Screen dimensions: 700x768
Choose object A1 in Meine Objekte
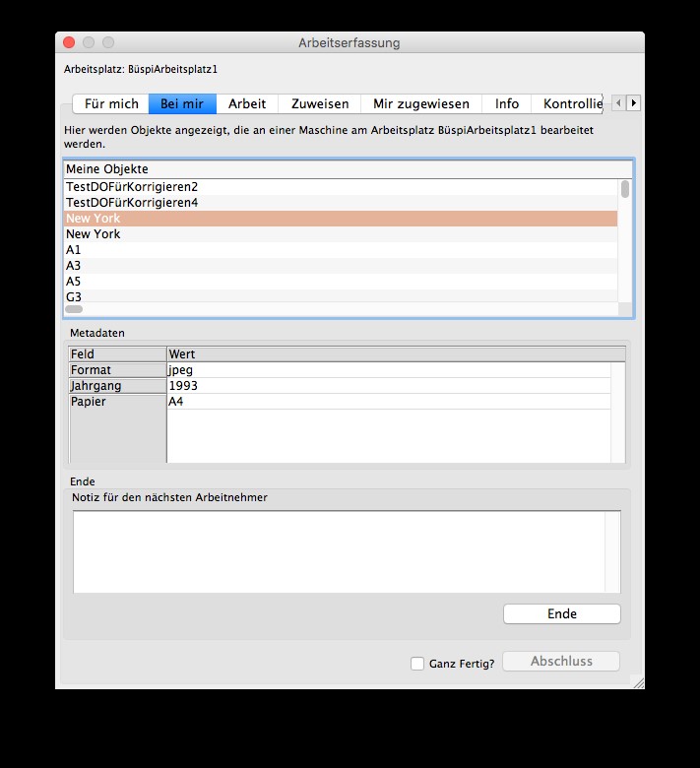tap(74, 250)
